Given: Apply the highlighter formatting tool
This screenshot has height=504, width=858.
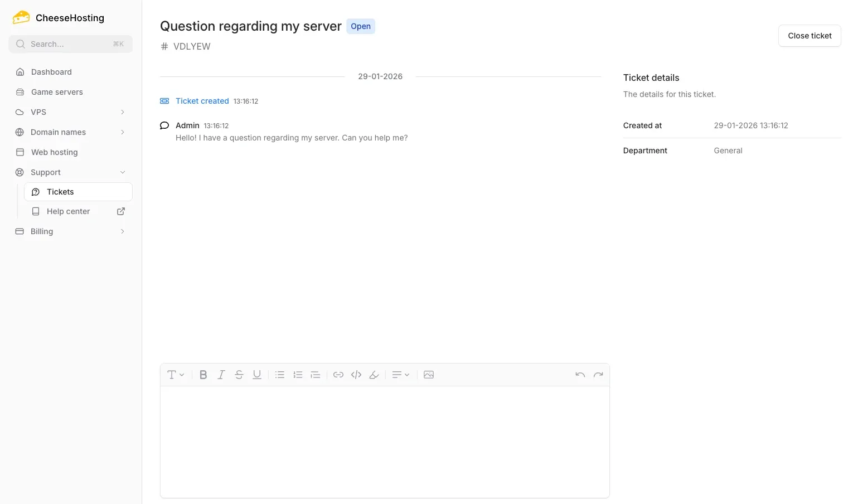Looking at the screenshot, I should (x=374, y=374).
